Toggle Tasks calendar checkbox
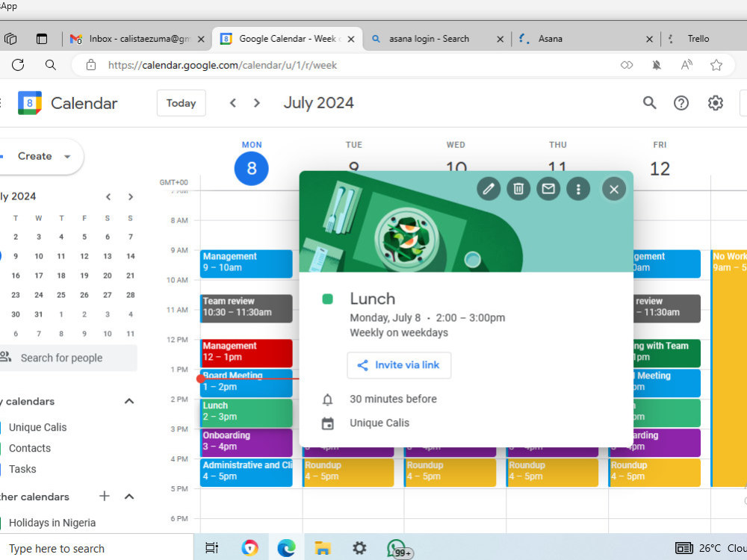 (0, 469)
